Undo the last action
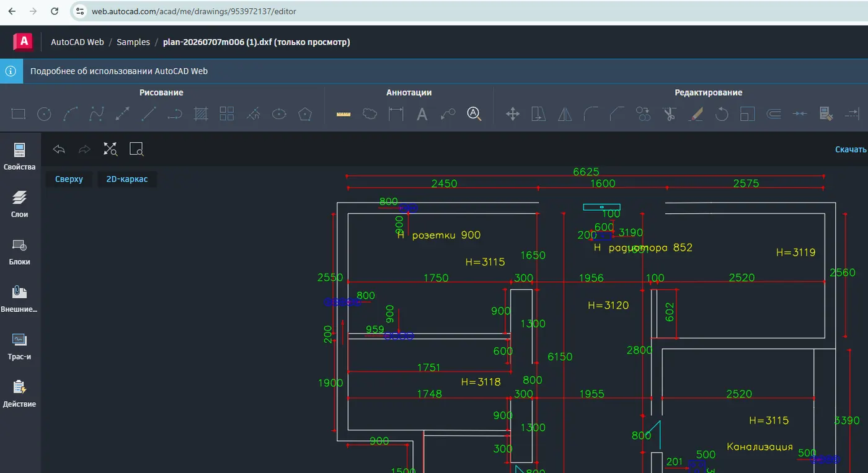This screenshot has height=473, width=868. click(59, 149)
